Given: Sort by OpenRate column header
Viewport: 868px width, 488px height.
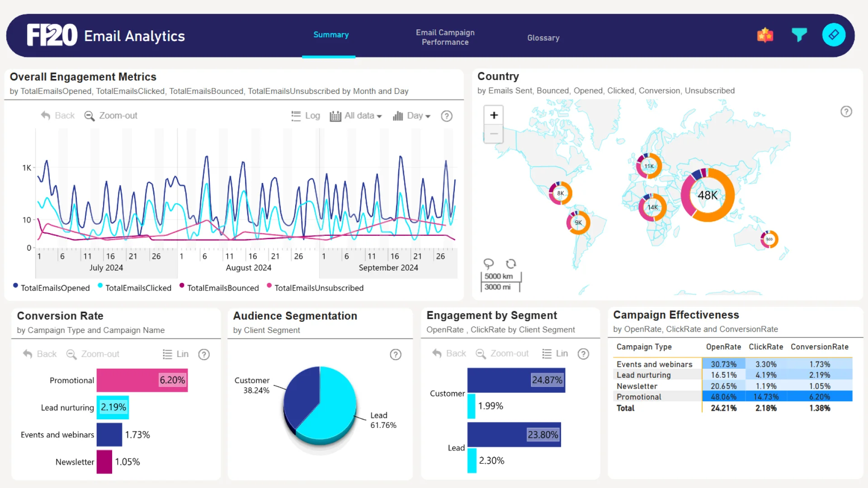Looking at the screenshot, I should tap(723, 347).
